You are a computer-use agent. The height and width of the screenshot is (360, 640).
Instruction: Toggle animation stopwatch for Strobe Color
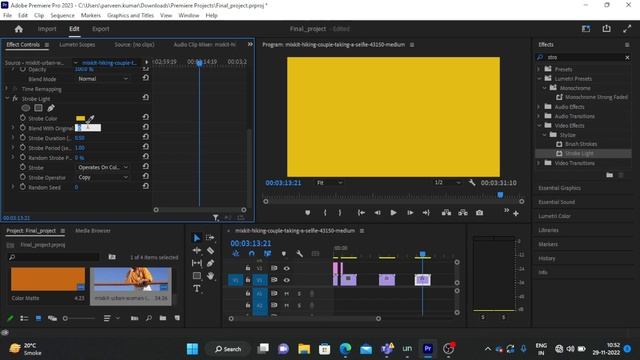tap(22, 118)
